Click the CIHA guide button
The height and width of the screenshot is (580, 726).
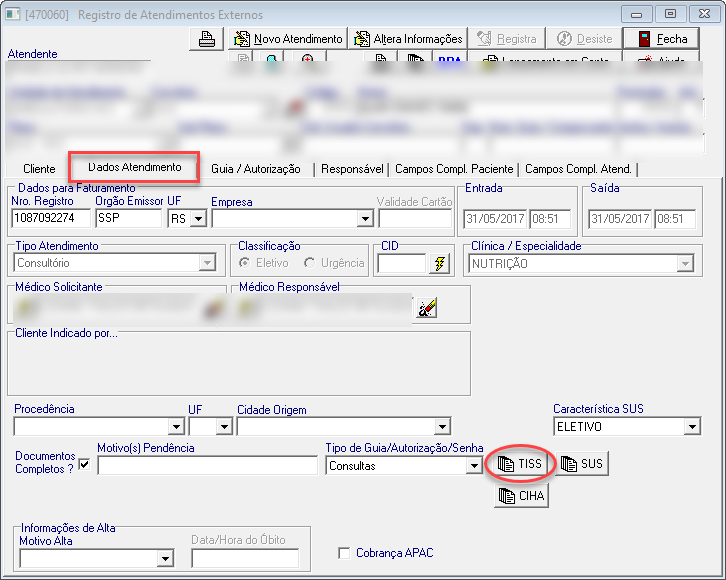click(x=521, y=496)
